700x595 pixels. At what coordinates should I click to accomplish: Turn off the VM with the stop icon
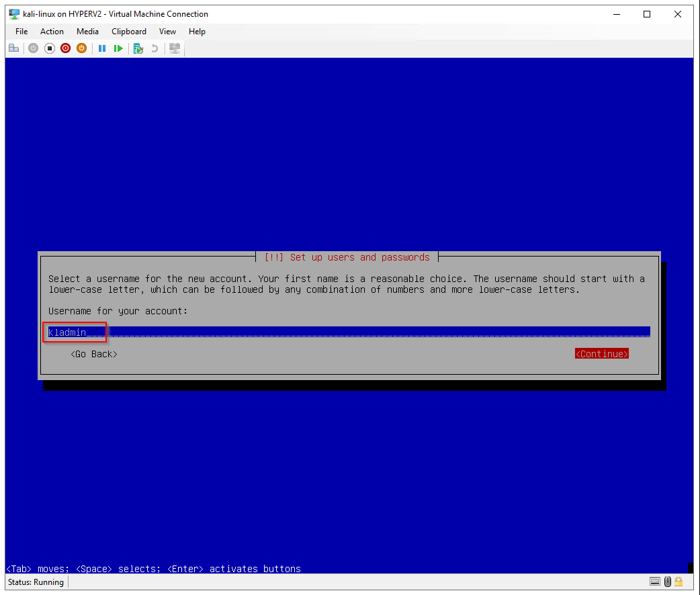[49, 48]
